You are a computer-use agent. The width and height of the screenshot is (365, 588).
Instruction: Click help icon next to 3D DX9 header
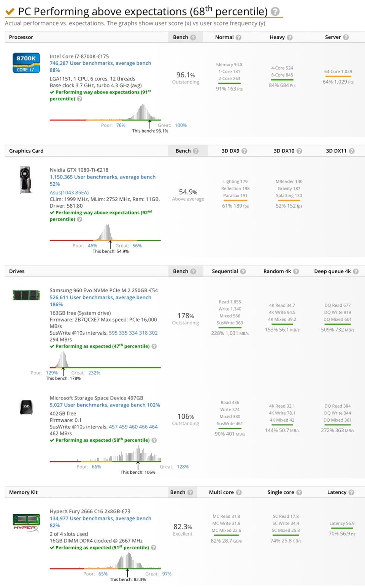(244, 151)
